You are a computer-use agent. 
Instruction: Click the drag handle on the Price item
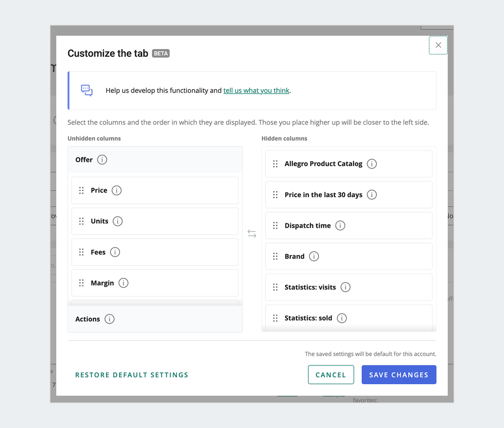pos(81,190)
